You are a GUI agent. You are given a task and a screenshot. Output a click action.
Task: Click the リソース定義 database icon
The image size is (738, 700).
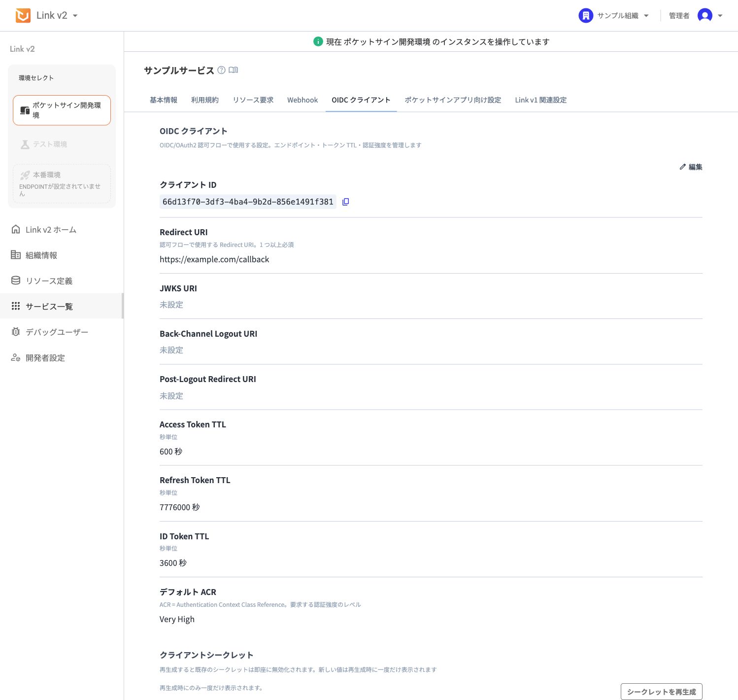[x=16, y=280]
